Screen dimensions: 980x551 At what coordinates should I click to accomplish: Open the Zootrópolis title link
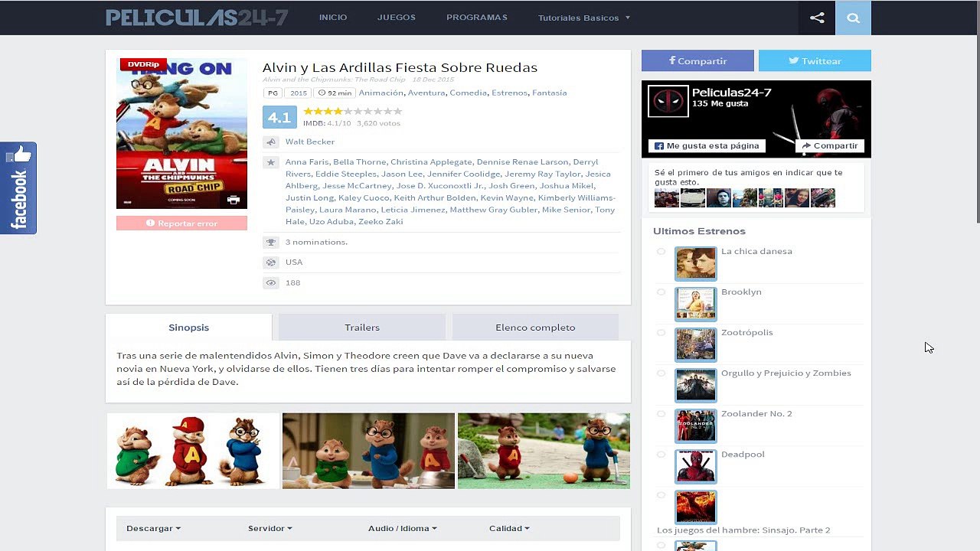747,332
